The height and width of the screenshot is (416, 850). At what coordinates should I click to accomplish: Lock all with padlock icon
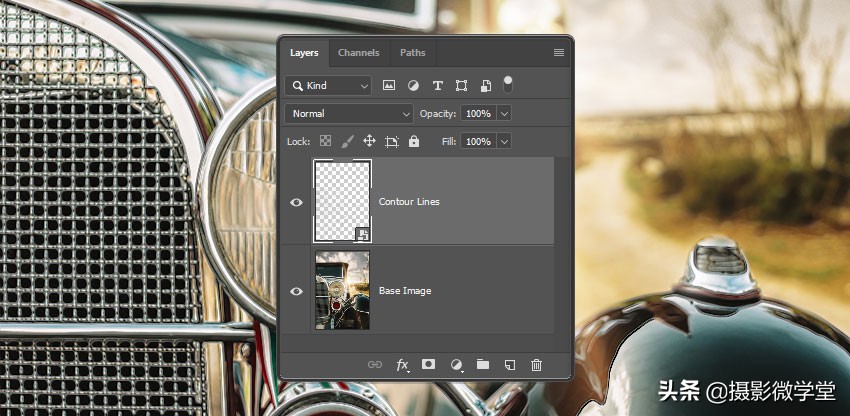click(414, 142)
